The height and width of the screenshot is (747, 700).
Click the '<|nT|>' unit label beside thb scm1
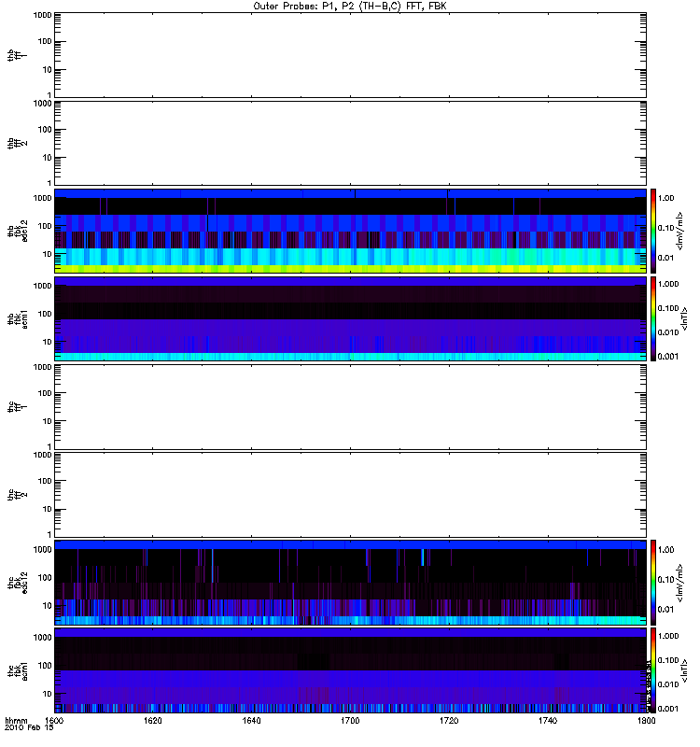coord(684,318)
